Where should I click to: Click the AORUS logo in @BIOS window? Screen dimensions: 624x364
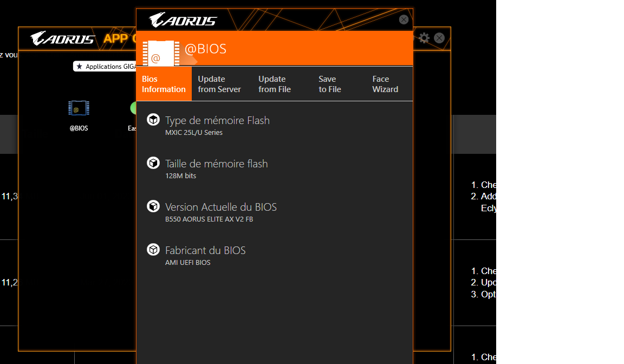point(183,20)
